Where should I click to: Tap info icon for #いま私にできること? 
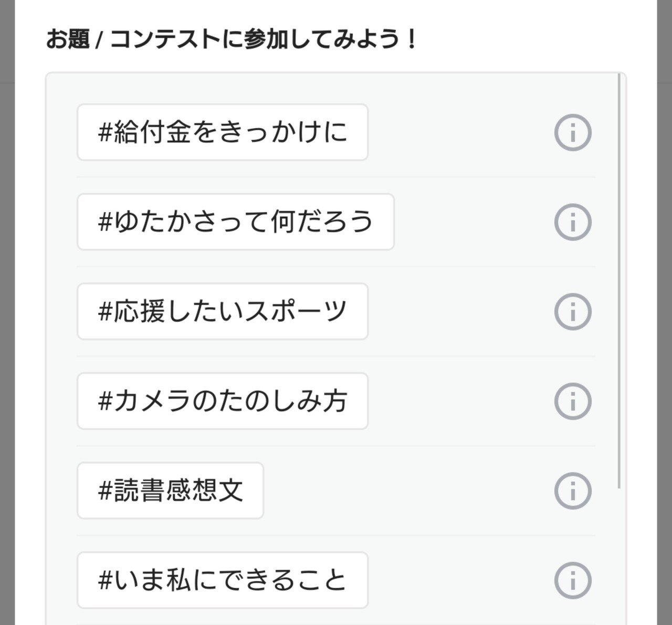(573, 580)
